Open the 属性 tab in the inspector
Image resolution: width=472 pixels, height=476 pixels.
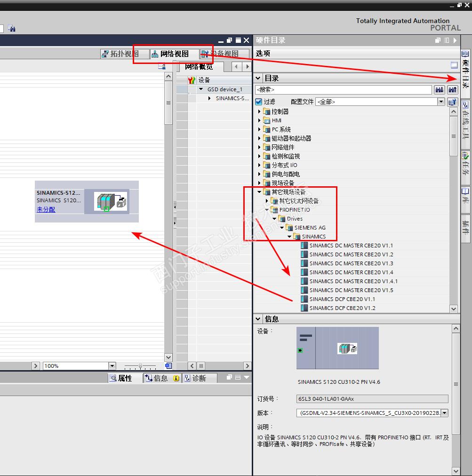125,378
